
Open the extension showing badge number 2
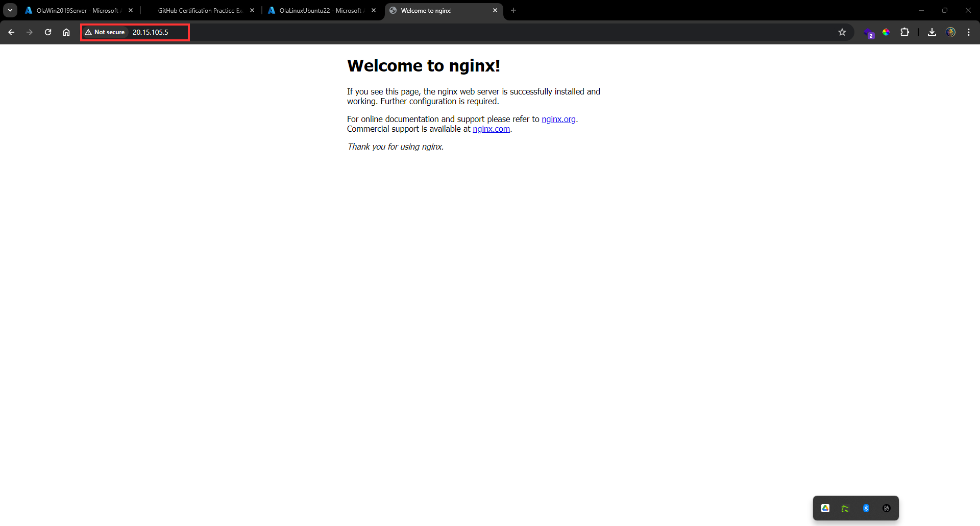tap(870, 32)
